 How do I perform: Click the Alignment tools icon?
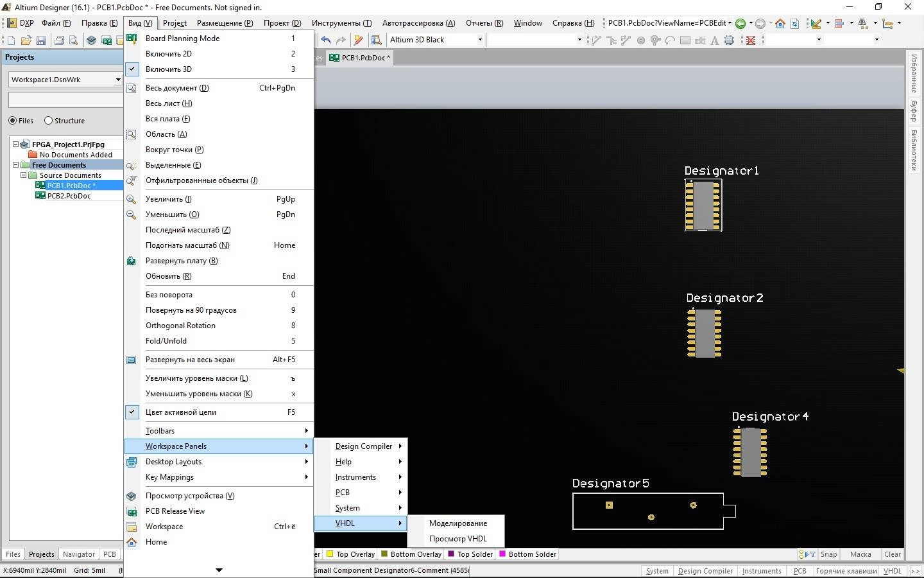coord(839,23)
